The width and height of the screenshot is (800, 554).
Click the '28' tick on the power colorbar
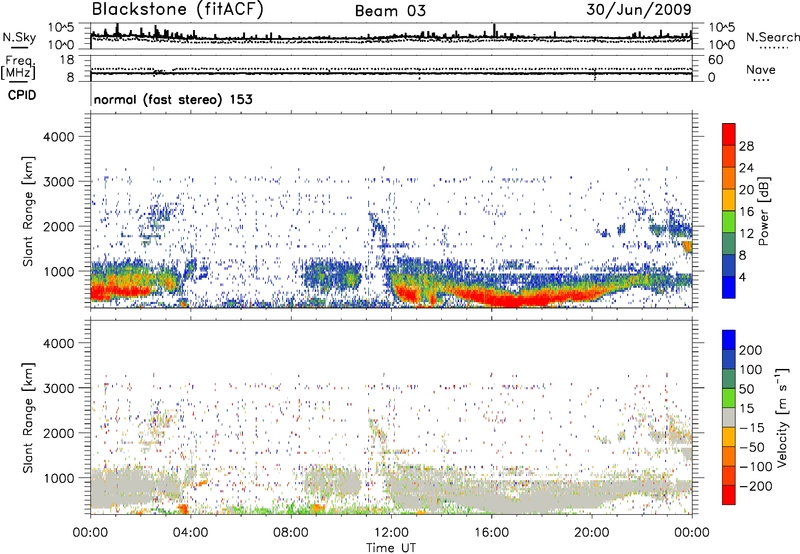coord(746,146)
